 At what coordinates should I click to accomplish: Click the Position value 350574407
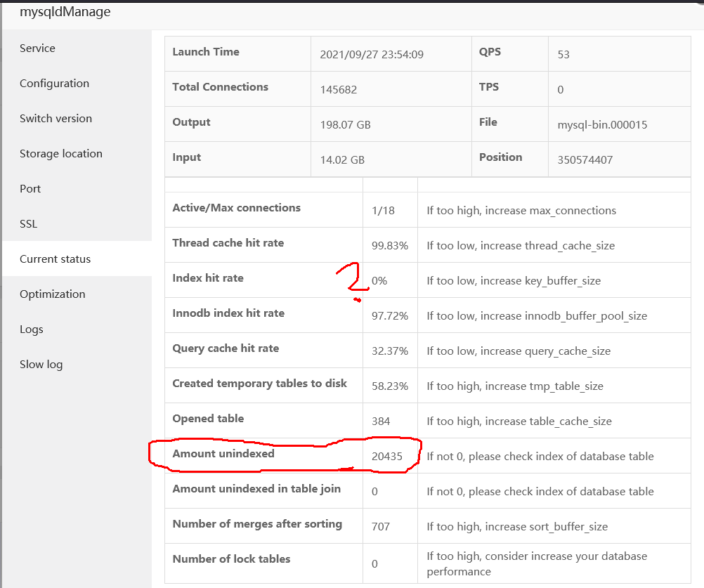[x=585, y=159]
